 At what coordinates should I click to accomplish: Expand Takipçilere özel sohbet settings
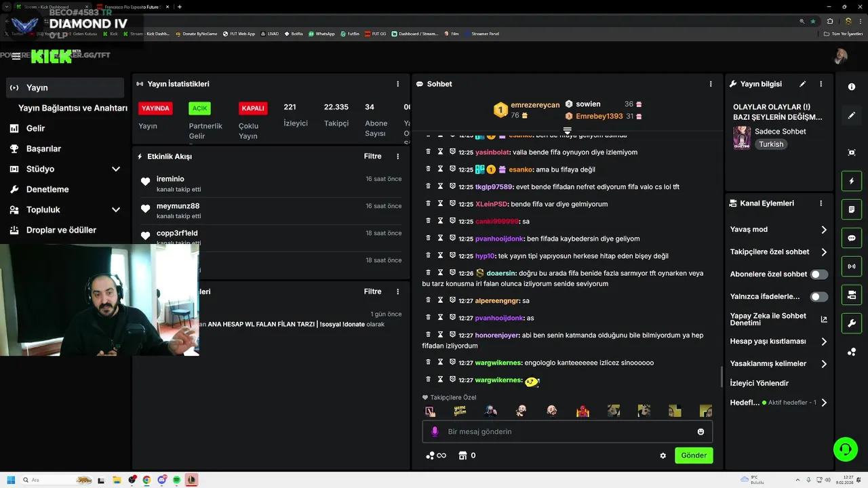[823, 252]
